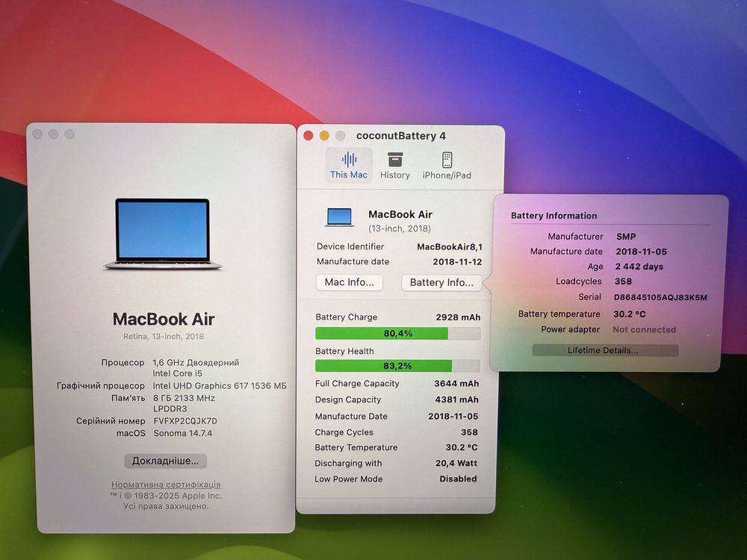The height and width of the screenshot is (560, 747).
Task: Click the Battery Charge 80,4% progress bar
Action: (397, 333)
